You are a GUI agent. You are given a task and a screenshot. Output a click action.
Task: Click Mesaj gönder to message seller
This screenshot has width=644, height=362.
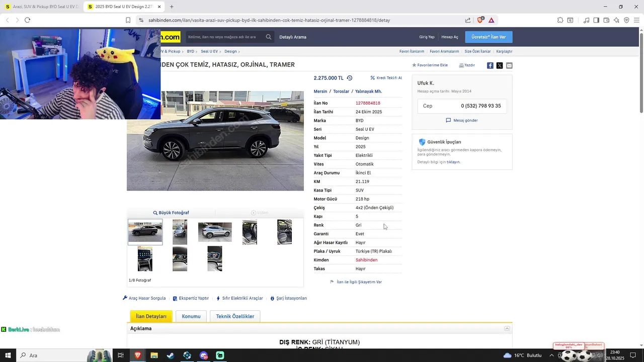tap(462, 120)
